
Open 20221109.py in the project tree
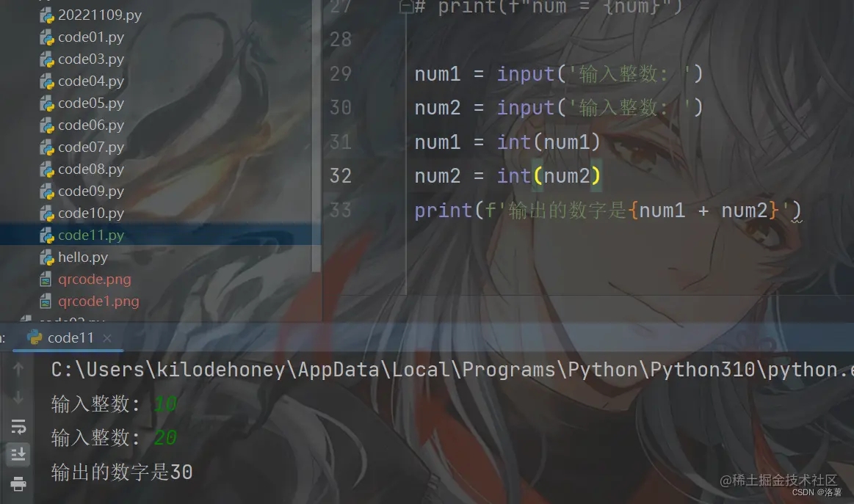[x=100, y=15]
